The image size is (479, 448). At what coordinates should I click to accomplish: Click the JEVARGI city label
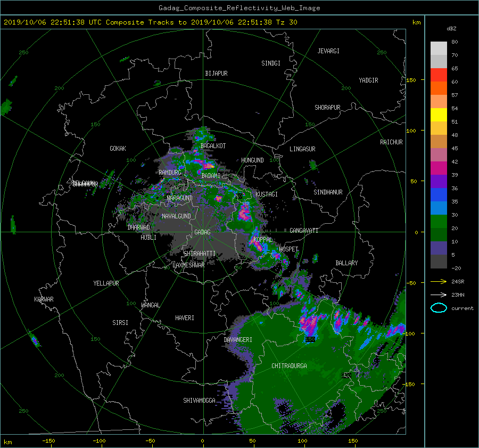point(328,51)
